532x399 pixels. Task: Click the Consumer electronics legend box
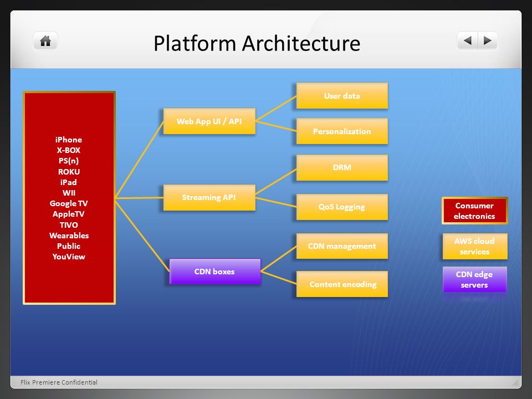pyautogui.click(x=475, y=211)
